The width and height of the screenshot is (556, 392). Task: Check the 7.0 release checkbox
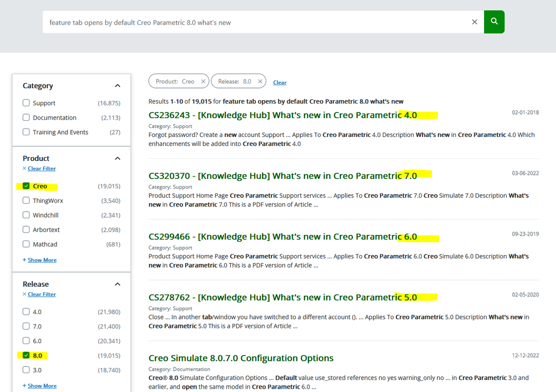(26, 326)
